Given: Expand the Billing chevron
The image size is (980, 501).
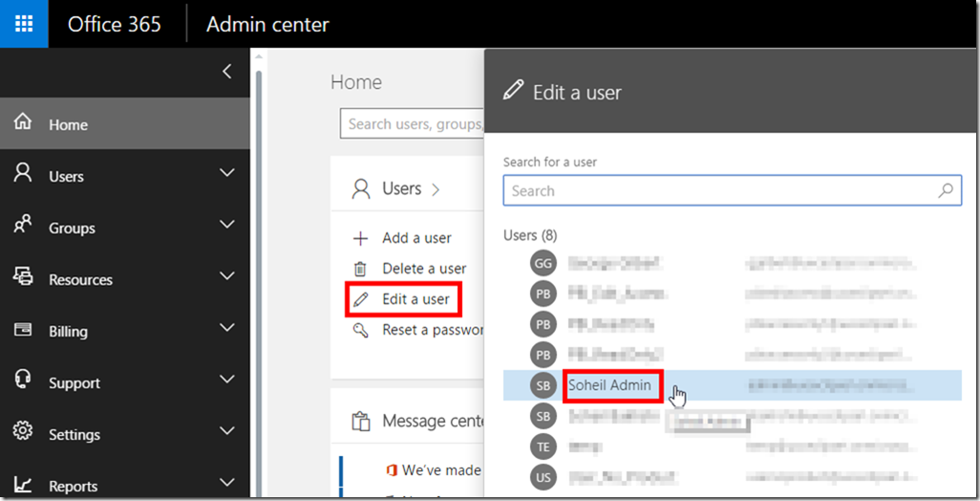Looking at the screenshot, I should click(227, 327).
